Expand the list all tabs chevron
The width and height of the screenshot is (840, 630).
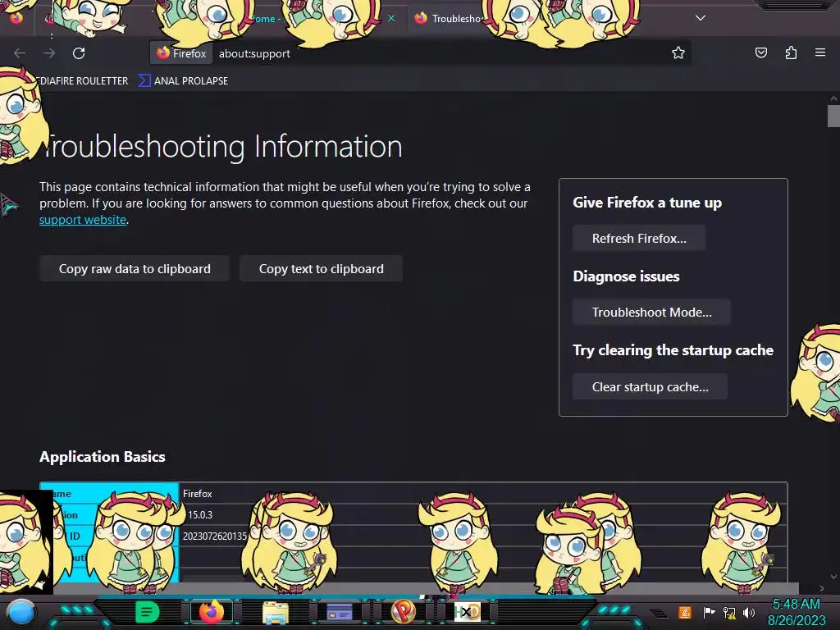coord(701,18)
